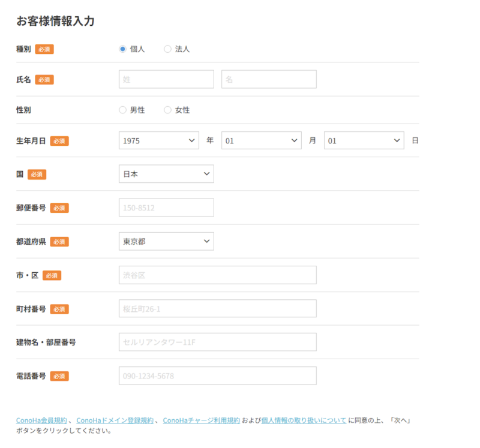This screenshot has width=480, height=448.
Task: Select the 個人 radio button
Action: (123, 49)
